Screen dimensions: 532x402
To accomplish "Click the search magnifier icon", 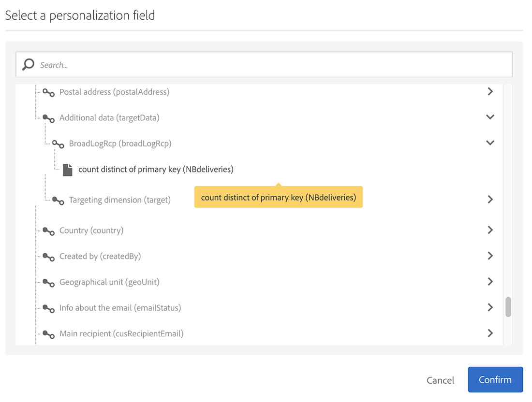I will coord(29,64).
